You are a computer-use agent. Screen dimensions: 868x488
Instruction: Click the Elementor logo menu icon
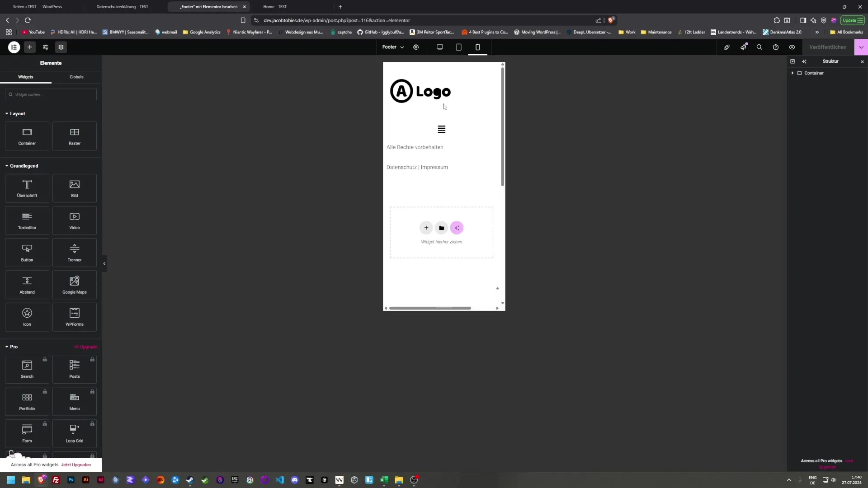(14, 47)
